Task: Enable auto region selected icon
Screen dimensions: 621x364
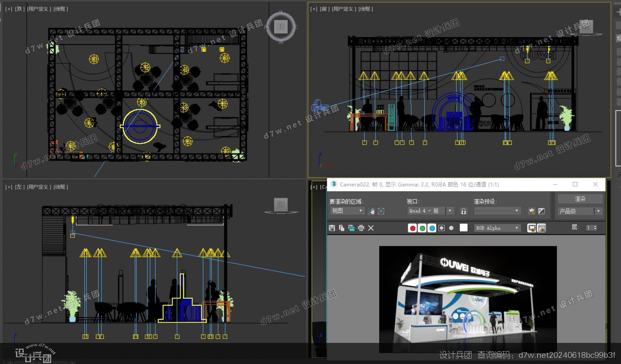Action: tap(381, 211)
